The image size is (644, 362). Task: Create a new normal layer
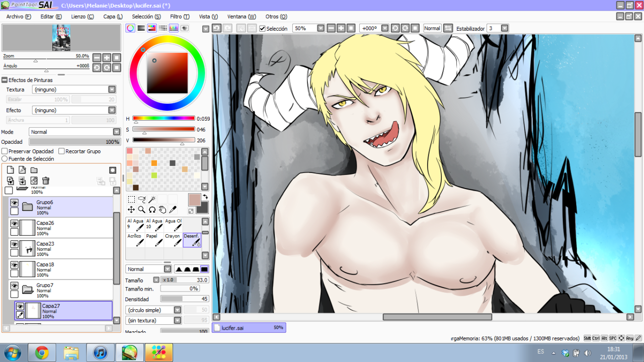coord(10,170)
